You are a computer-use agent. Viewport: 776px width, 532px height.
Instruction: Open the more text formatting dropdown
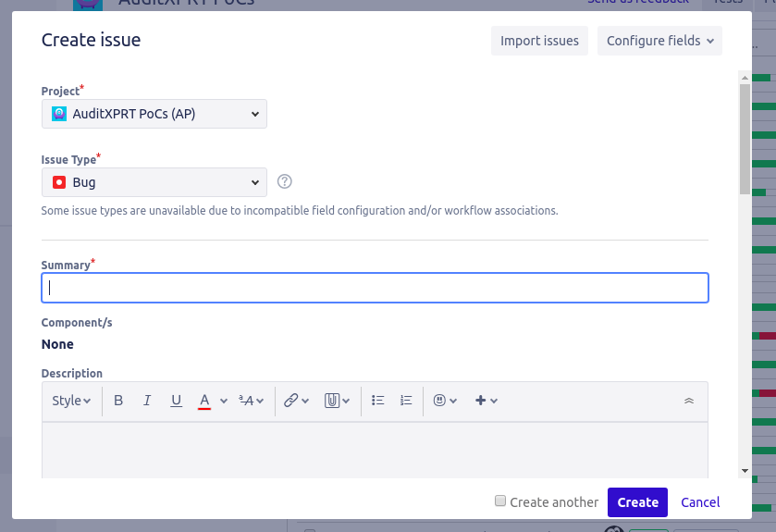(x=251, y=401)
